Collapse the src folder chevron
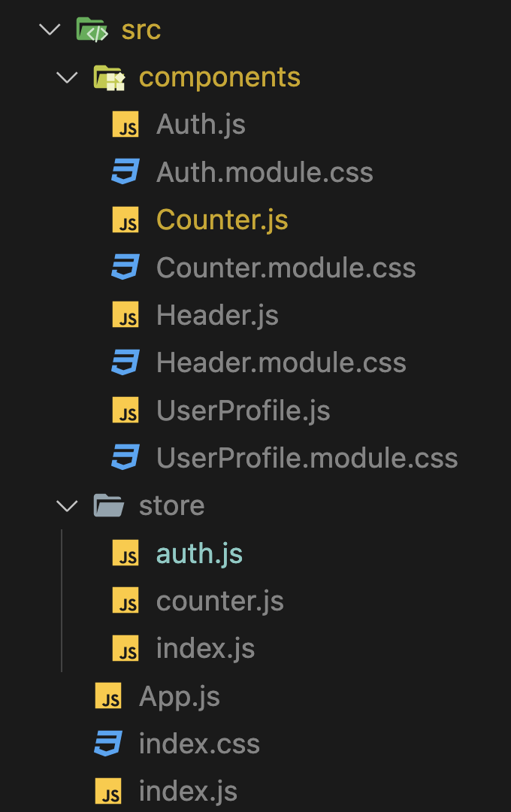 coord(50,29)
